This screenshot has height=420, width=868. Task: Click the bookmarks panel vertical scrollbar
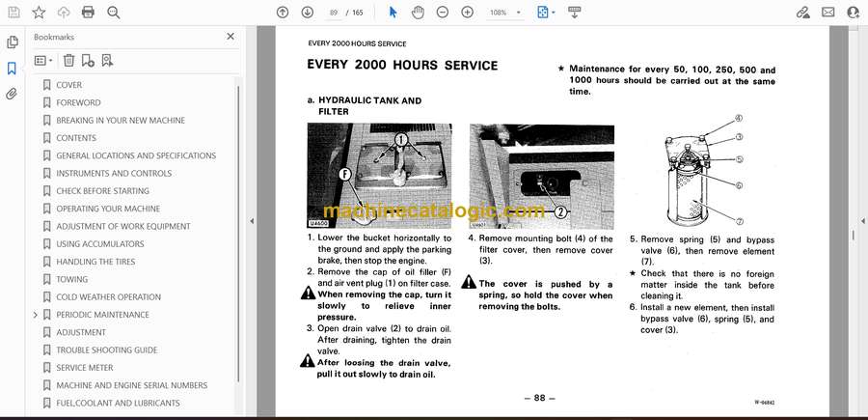tap(238, 233)
